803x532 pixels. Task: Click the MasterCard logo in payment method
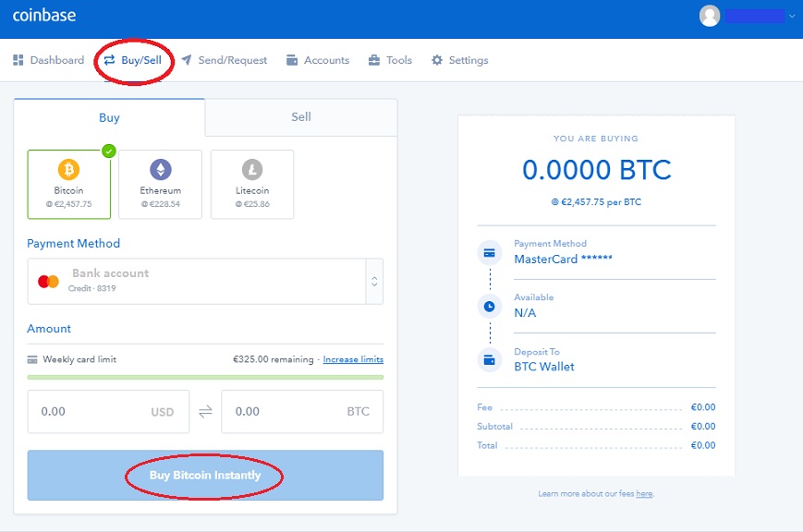tap(49, 281)
